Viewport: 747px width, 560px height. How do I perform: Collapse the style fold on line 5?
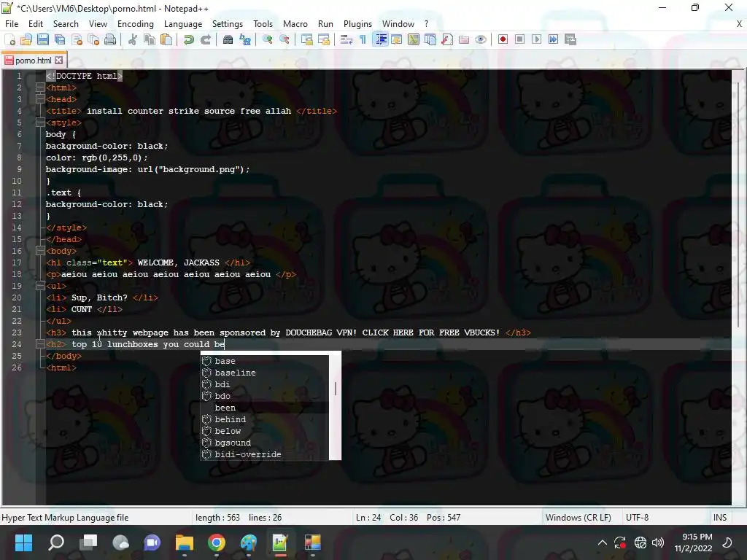click(40, 122)
